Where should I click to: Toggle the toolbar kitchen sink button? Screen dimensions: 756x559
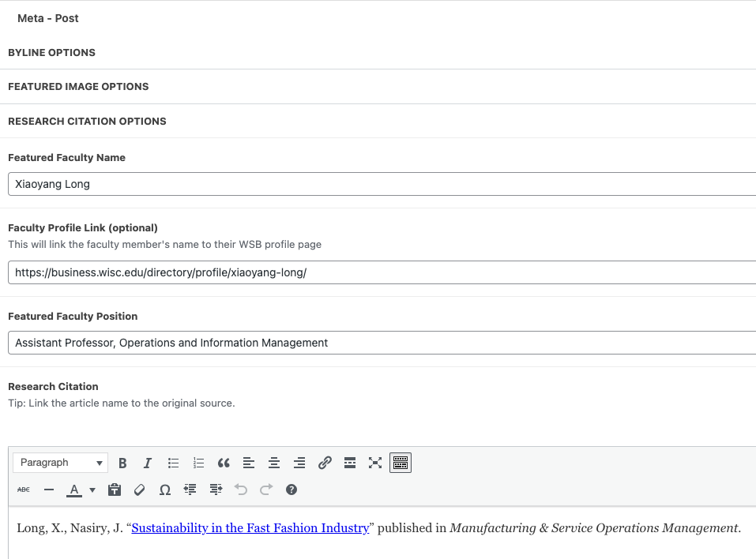(401, 463)
